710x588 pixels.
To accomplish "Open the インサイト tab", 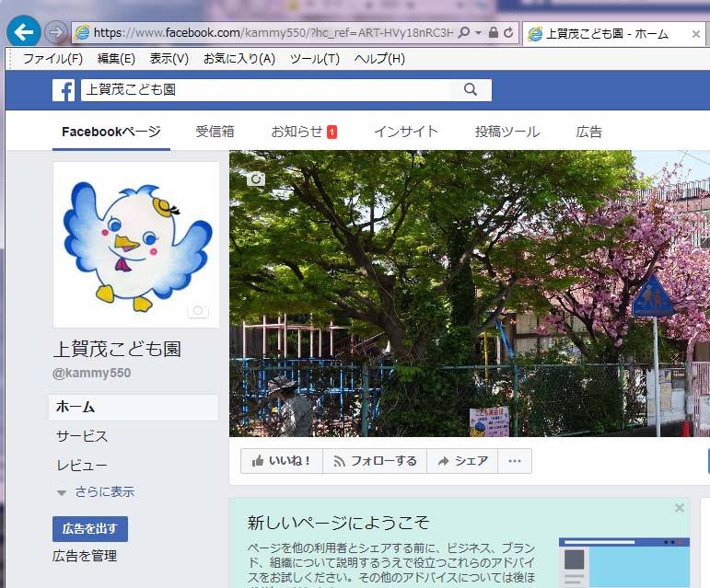I will click(406, 133).
